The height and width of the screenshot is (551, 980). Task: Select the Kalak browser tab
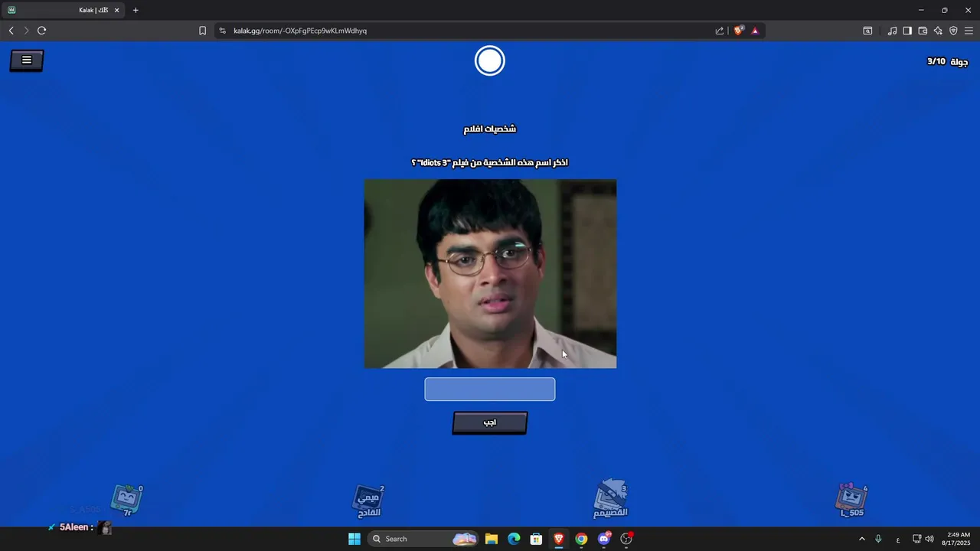[x=63, y=10]
